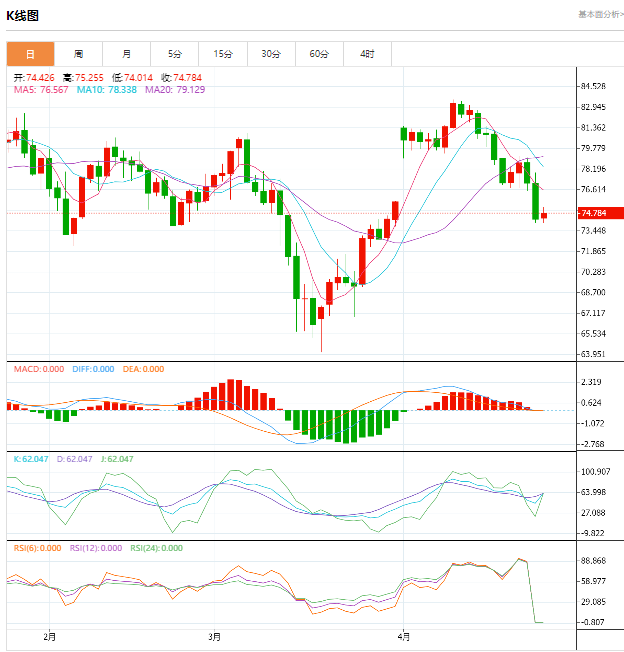The height and width of the screenshot is (652, 624).
Task: Open the 15分 interval tab
Action: point(223,54)
